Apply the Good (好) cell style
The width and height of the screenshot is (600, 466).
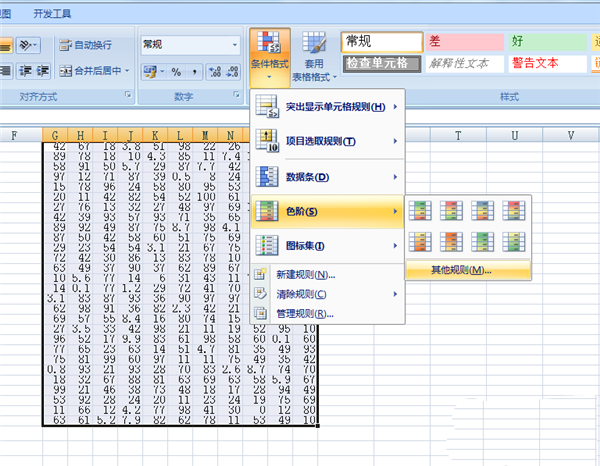click(547, 42)
